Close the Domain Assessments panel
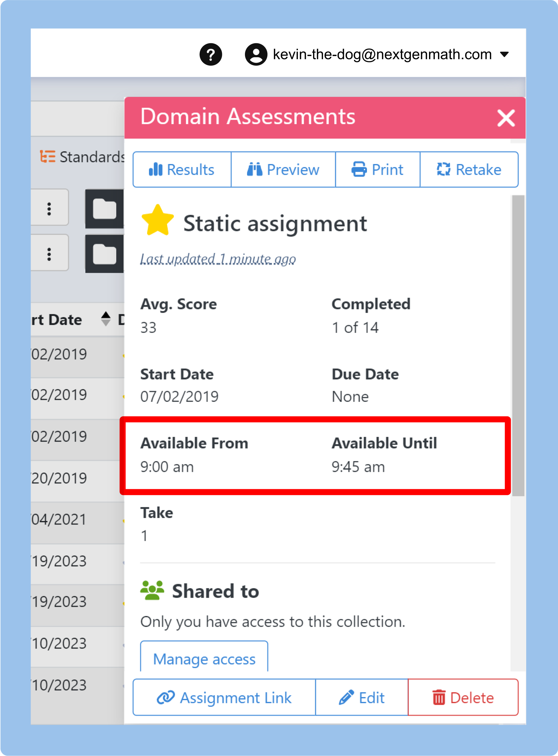The image size is (558, 756). [506, 118]
